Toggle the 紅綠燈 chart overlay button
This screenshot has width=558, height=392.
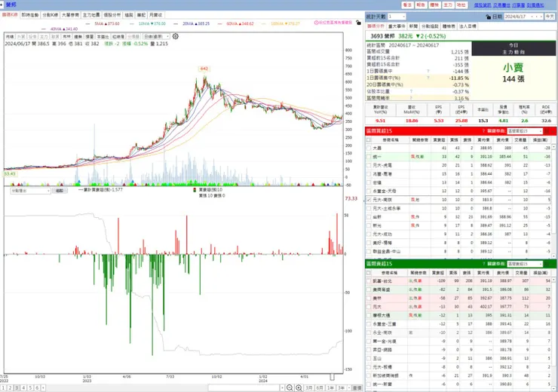pos(118,37)
